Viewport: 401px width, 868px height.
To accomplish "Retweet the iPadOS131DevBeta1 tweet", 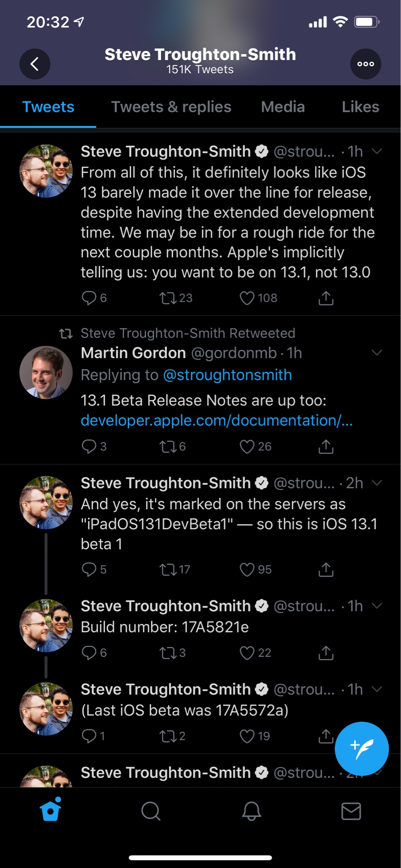I will coord(168,569).
